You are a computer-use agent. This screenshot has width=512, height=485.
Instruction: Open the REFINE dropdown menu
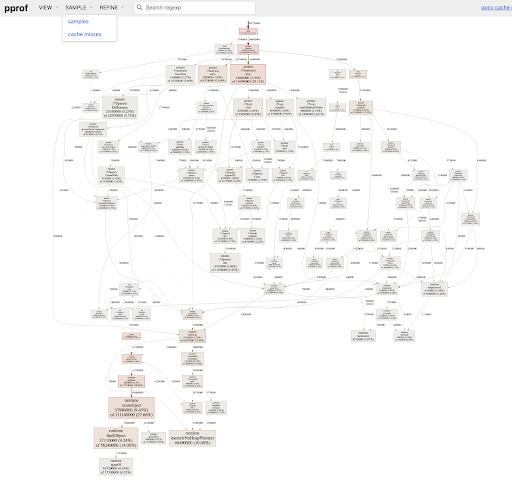pyautogui.click(x=112, y=7)
